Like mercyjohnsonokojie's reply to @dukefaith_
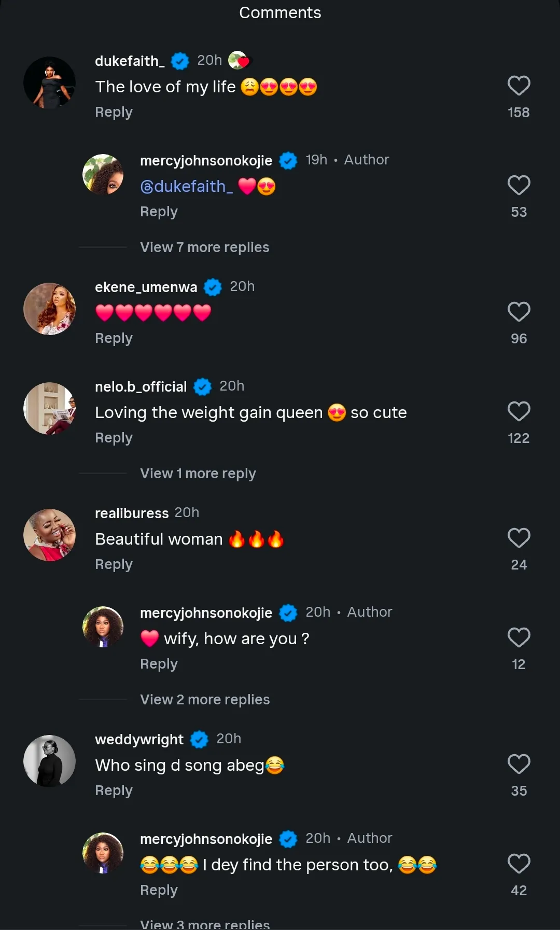The image size is (560, 930). [519, 186]
